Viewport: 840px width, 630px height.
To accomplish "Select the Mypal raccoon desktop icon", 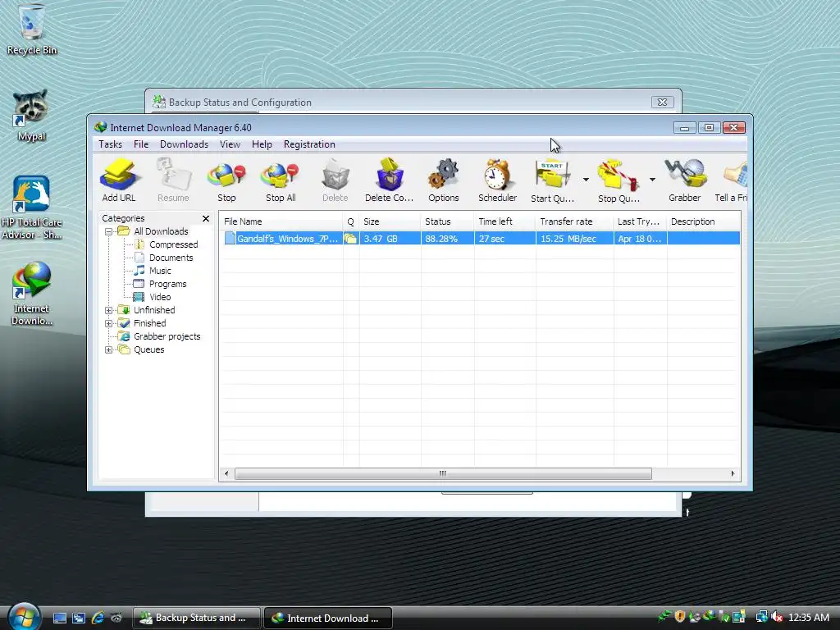I will 32,115.
